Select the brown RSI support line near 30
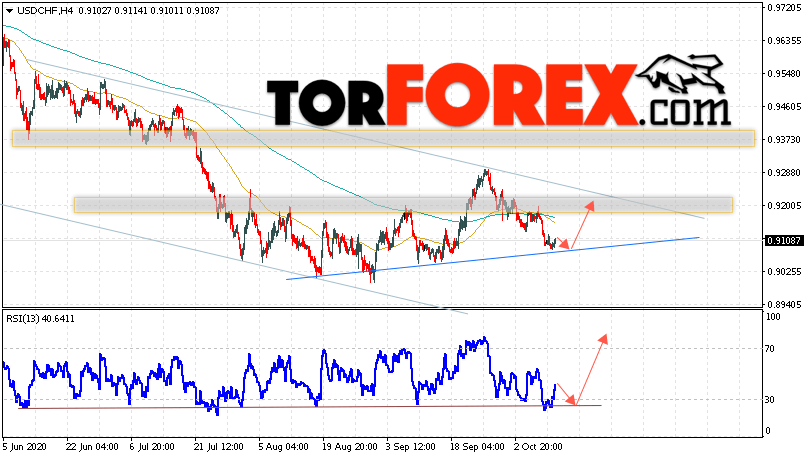The image size is (808, 458). tap(309, 407)
